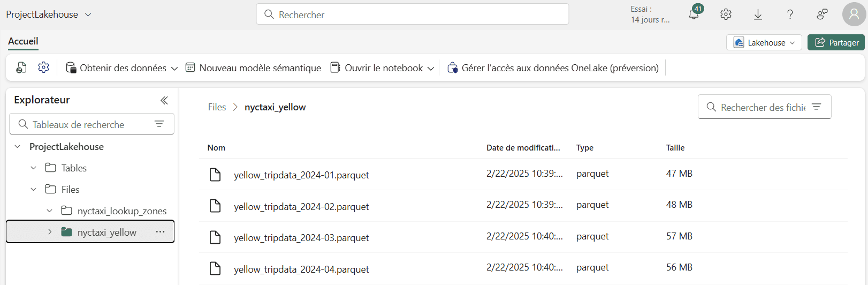Select yellow_tripdata_2024-03.parquet file name

click(x=301, y=238)
